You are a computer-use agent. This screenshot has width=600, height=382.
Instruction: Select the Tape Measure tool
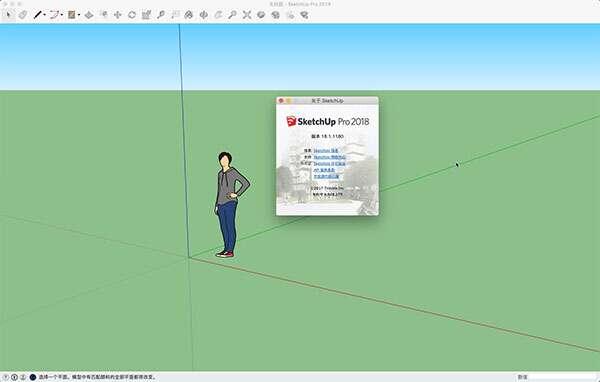(161, 15)
